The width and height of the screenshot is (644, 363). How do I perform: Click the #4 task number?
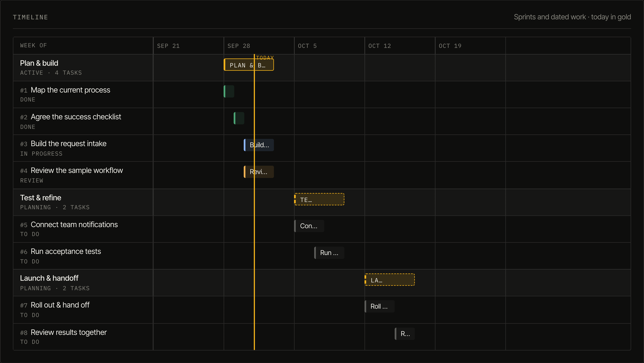click(24, 171)
